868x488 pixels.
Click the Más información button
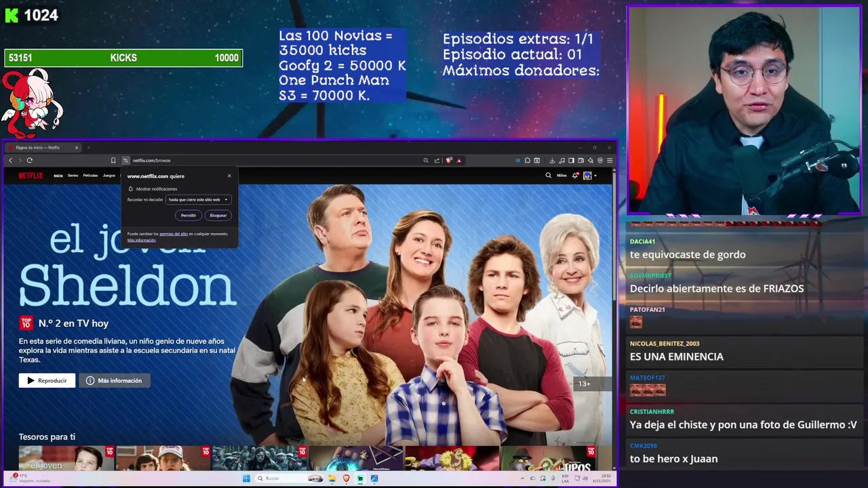click(115, 381)
